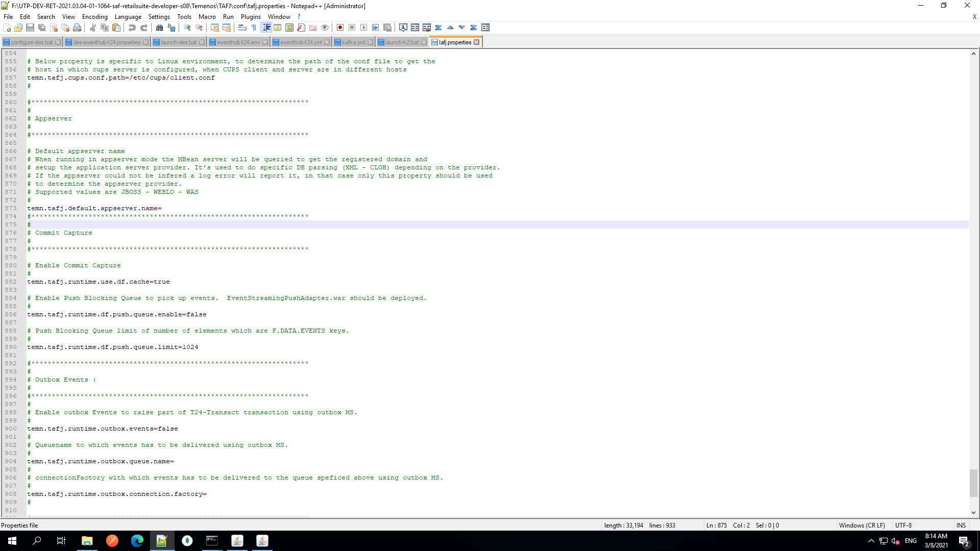Close the tafj.properties tab
The image size is (980, 551).
click(x=477, y=42)
